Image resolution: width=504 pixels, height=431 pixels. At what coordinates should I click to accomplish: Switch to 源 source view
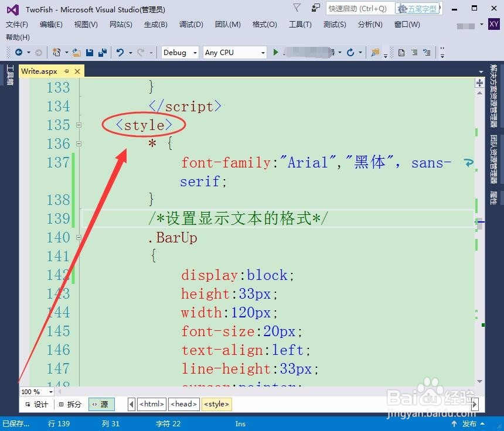pos(101,404)
